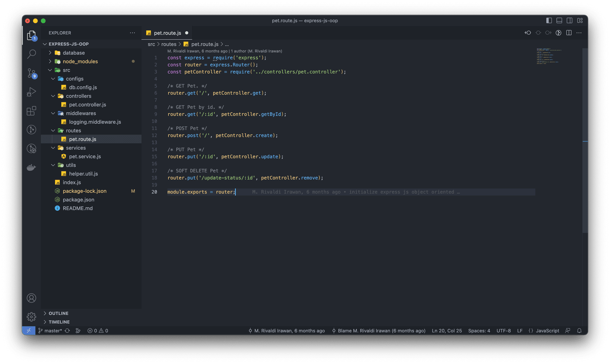Image resolution: width=610 pixels, height=364 pixels.
Task: Open the Run and Debug view
Action: point(31,92)
